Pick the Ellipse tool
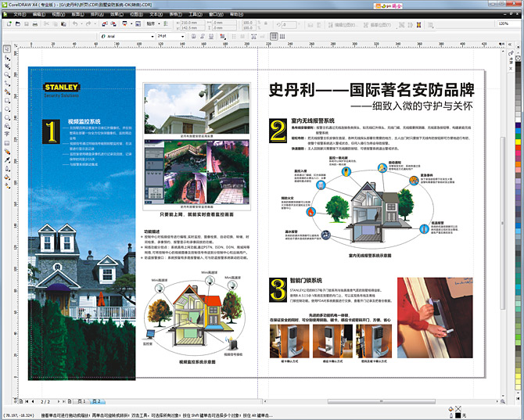This screenshot has height=420, width=524. [x=7, y=109]
